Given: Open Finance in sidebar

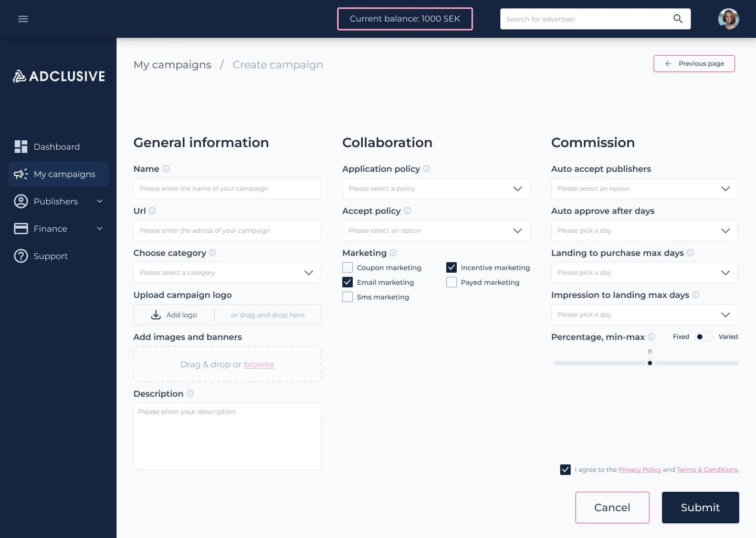Looking at the screenshot, I should pyautogui.click(x=59, y=229).
